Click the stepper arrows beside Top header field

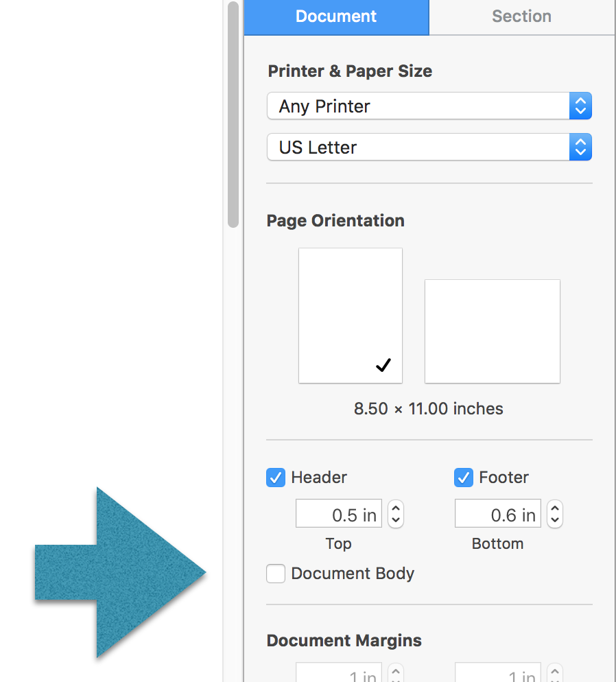[396, 513]
